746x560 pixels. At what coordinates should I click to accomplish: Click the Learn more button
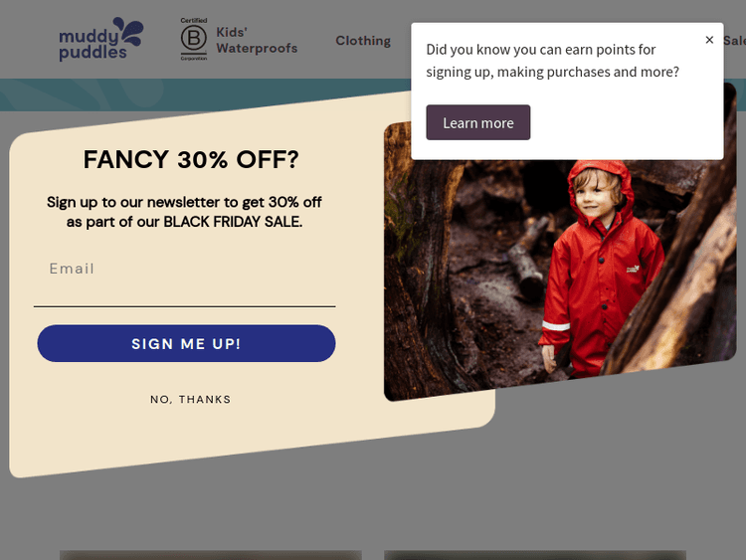pos(478,122)
